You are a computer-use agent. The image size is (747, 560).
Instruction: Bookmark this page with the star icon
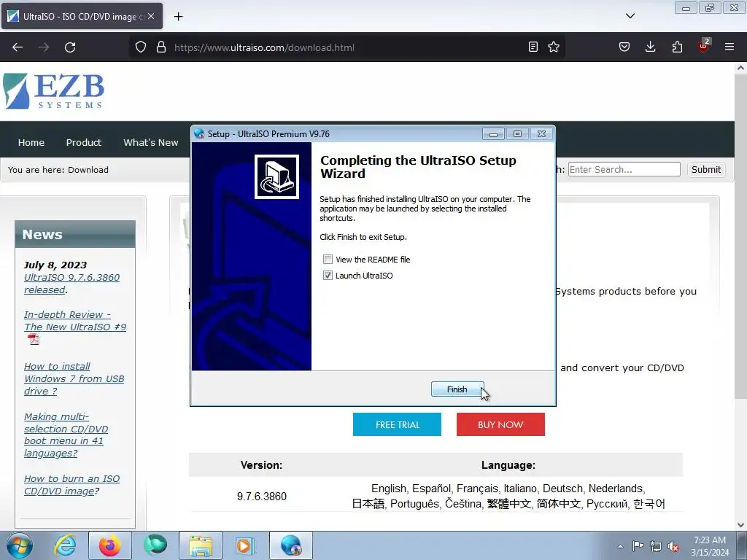click(554, 47)
